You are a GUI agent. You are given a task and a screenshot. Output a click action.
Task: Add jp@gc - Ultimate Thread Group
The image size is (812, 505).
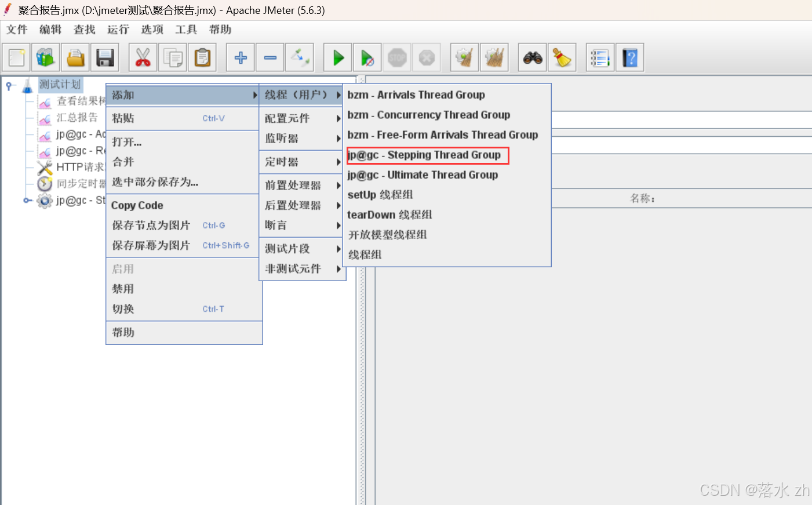[x=447, y=175]
